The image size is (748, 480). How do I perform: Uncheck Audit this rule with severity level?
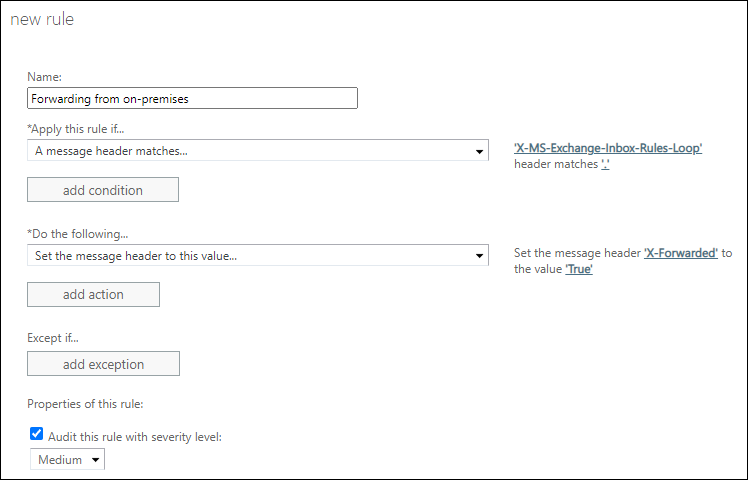(x=36, y=434)
